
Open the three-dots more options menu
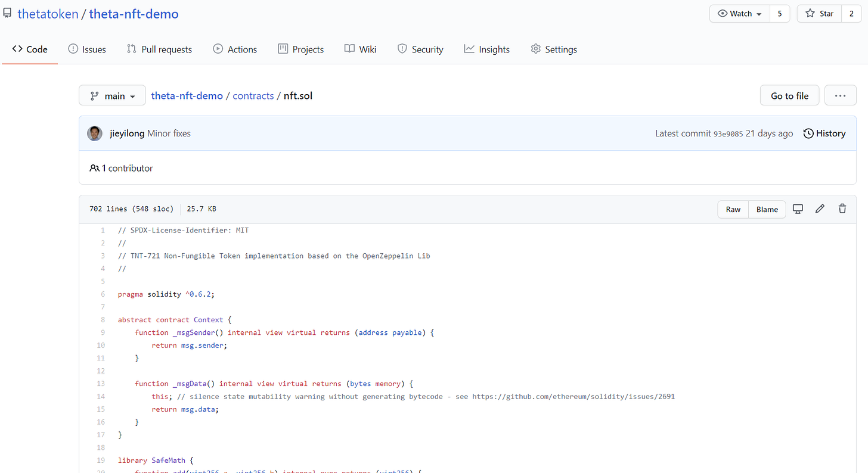[840, 95]
